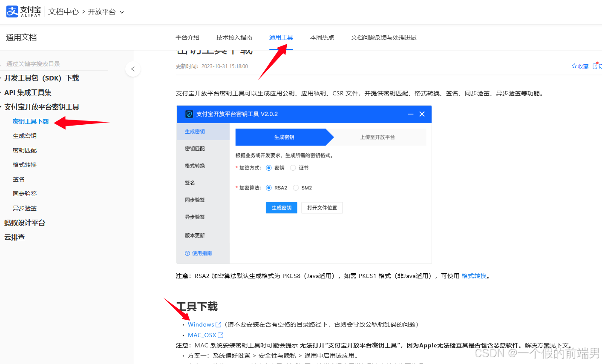Viewport: 602px width, 364px height.
Task: Minimize the 密钥工具 V2.0.2 window
Action: (411, 114)
